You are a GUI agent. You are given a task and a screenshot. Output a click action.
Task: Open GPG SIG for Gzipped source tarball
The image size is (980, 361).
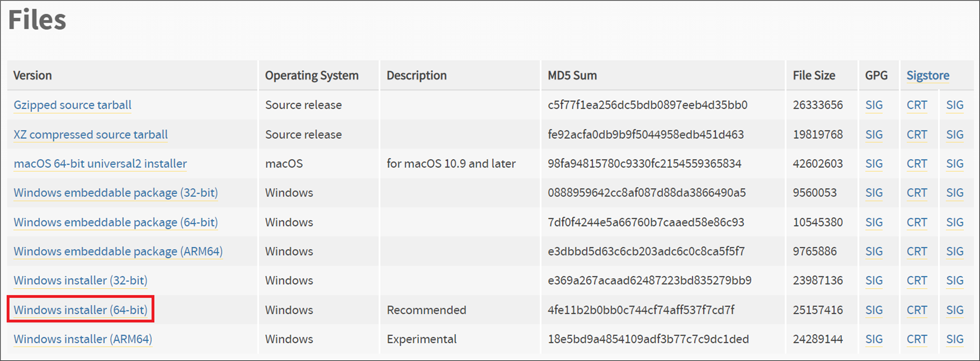coord(874,105)
